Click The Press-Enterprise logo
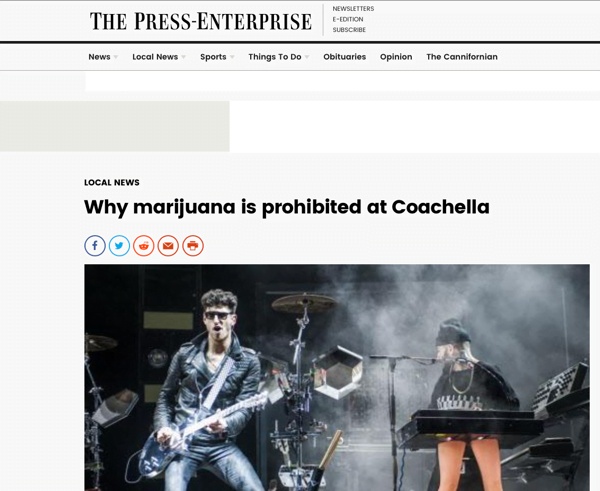This screenshot has width=600, height=491. click(x=201, y=21)
